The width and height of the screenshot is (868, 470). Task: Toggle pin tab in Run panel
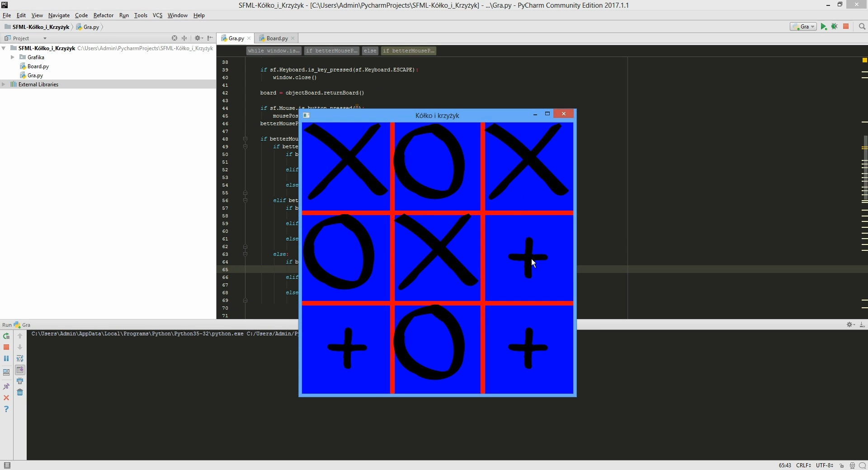click(6, 387)
